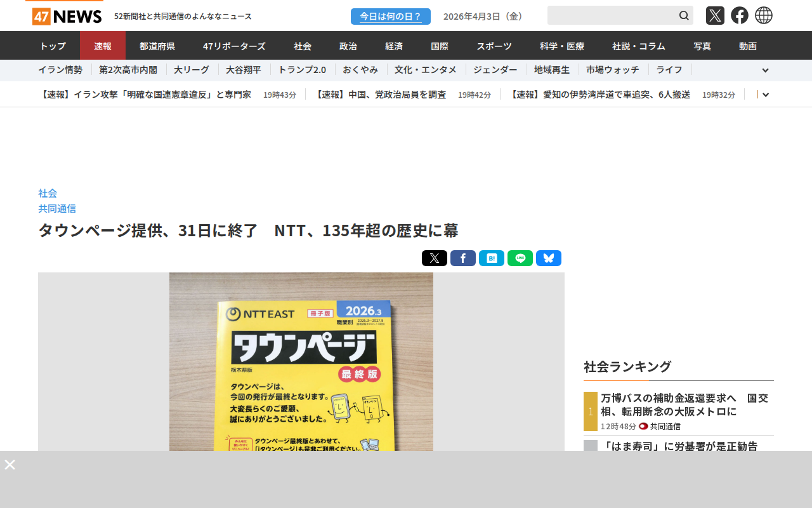Share article on LINE

520,258
